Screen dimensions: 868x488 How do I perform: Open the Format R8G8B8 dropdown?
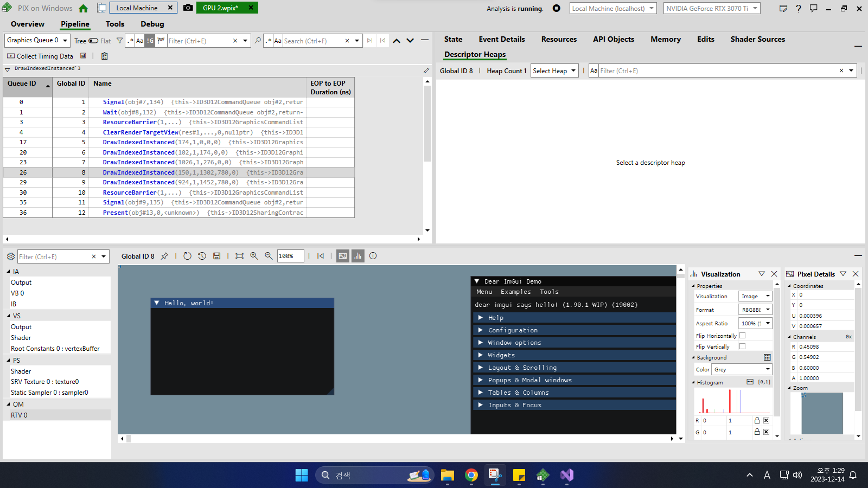pyautogui.click(x=755, y=310)
